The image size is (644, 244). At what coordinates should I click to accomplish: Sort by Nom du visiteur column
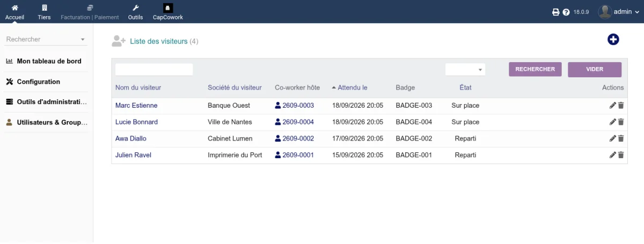click(x=138, y=87)
